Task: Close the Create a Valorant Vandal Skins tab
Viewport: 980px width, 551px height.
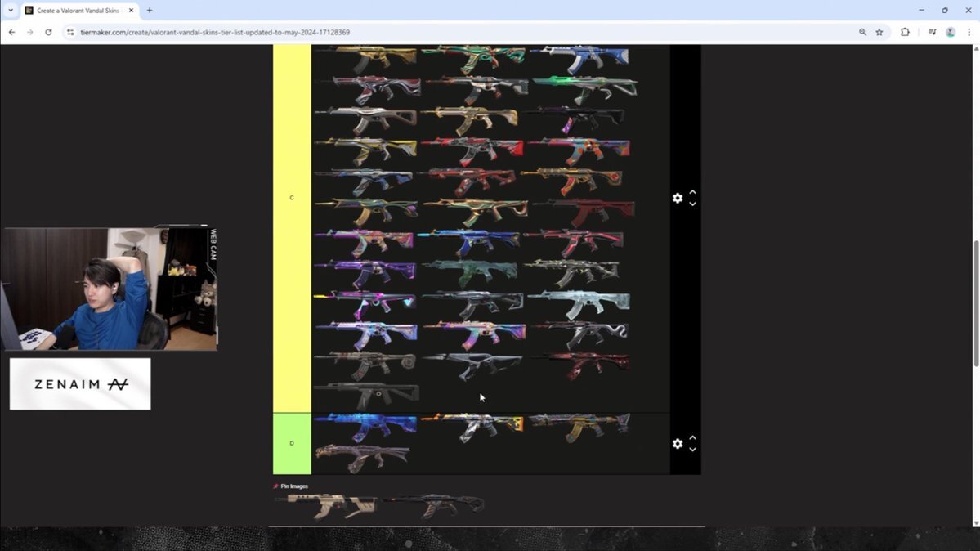Action: [x=132, y=11]
